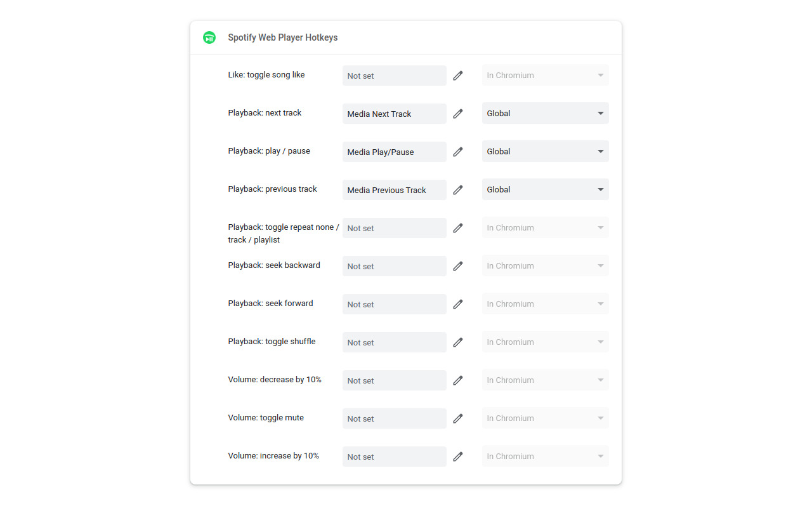Click the label Playback: toggle shuffle

(x=272, y=342)
